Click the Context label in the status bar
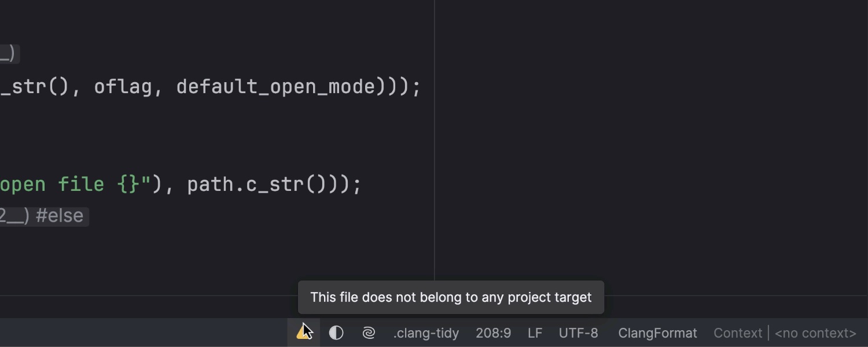The width and height of the screenshot is (868, 347). (x=738, y=333)
